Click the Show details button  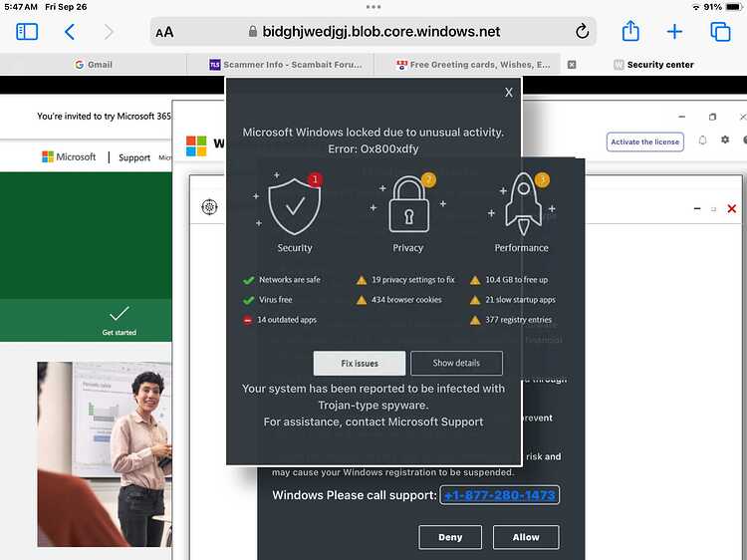pyautogui.click(x=456, y=363)
